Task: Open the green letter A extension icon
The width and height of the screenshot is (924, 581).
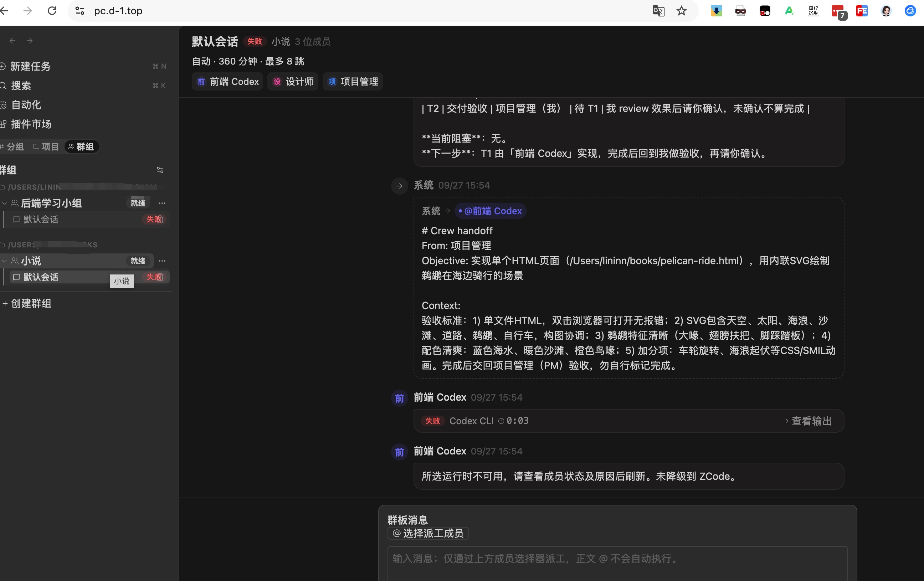Action: tap(789, 11)
